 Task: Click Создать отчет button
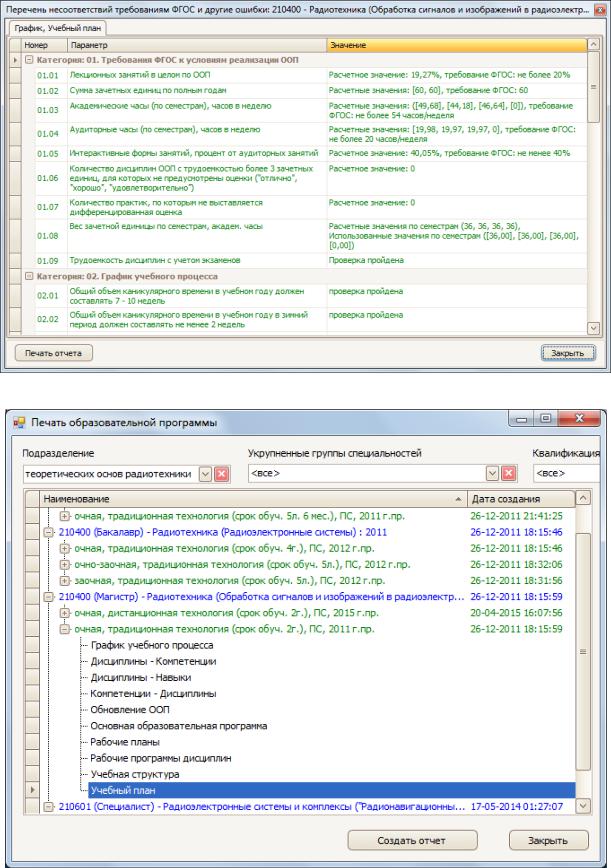tap(412, 840)
